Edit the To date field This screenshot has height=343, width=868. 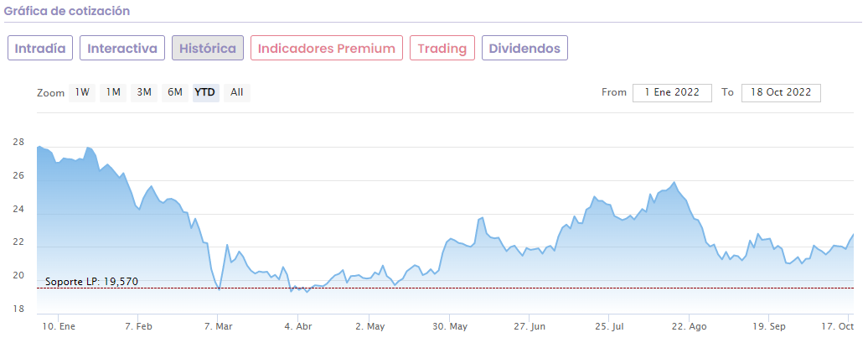tap(779, 92)
